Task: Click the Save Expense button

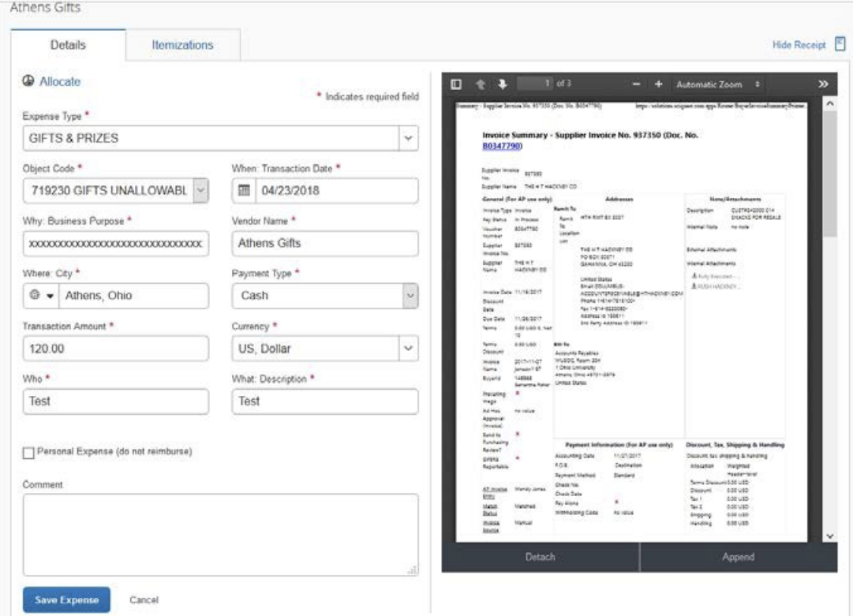Action: tap(66, 600)
